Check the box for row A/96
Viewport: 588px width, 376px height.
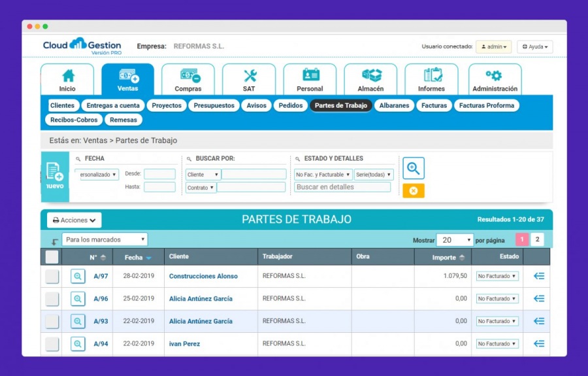pos(52,299)
